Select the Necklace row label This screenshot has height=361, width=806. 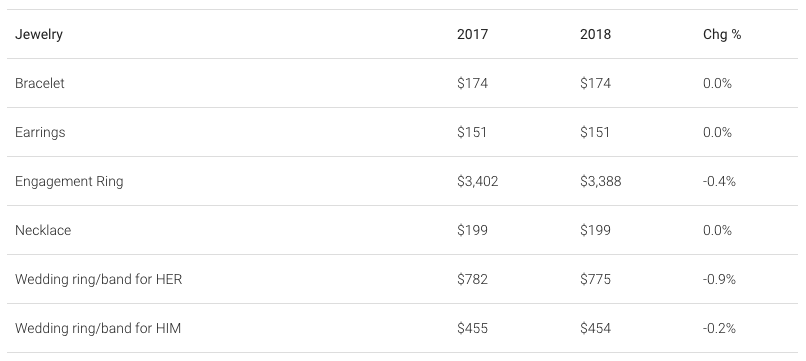(43, 230)
